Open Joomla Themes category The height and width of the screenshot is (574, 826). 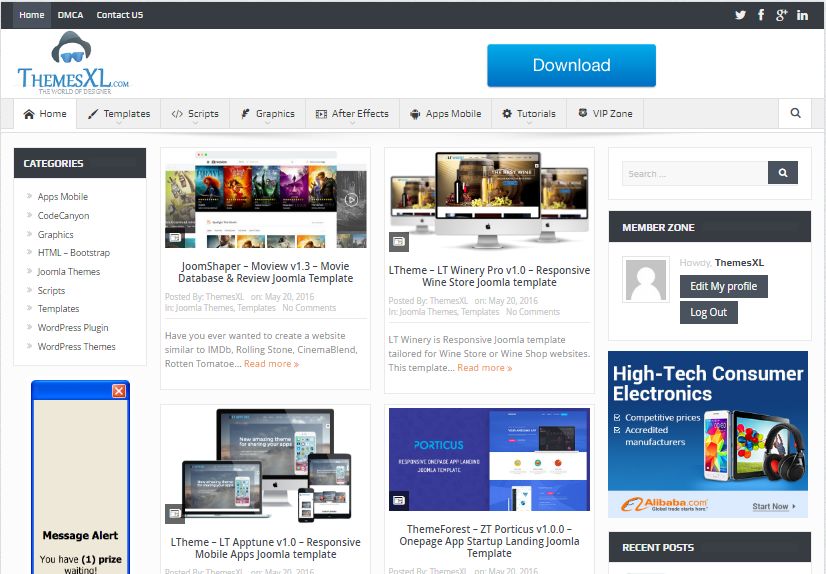(x=68, y=272)
